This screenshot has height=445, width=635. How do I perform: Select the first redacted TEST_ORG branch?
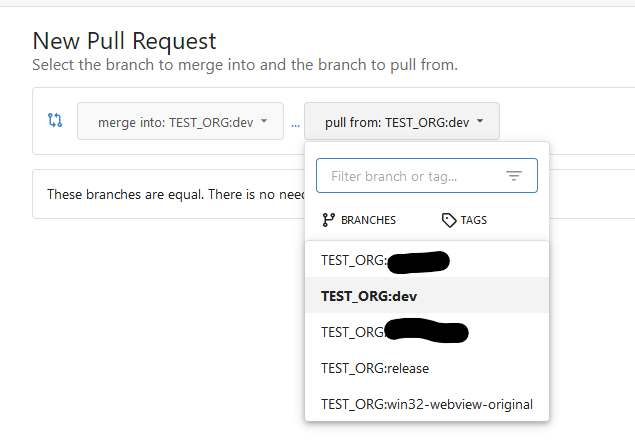point(385,260)
